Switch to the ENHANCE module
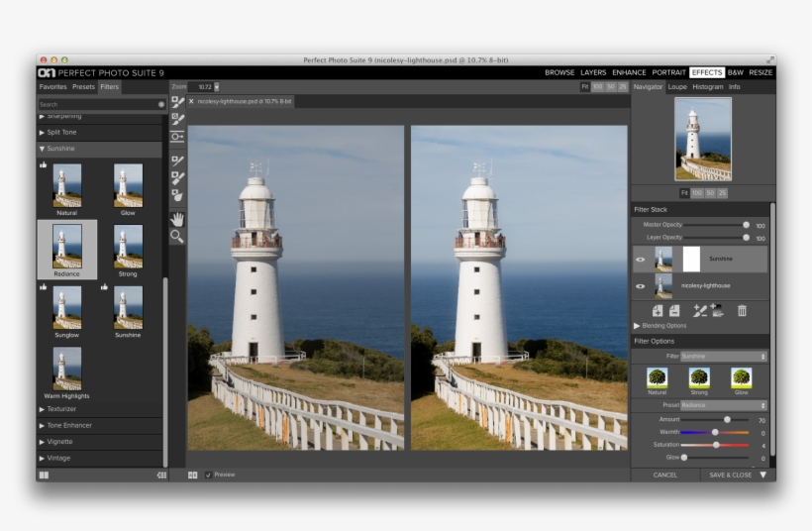 pyautogui.click(x=629, y=73)
